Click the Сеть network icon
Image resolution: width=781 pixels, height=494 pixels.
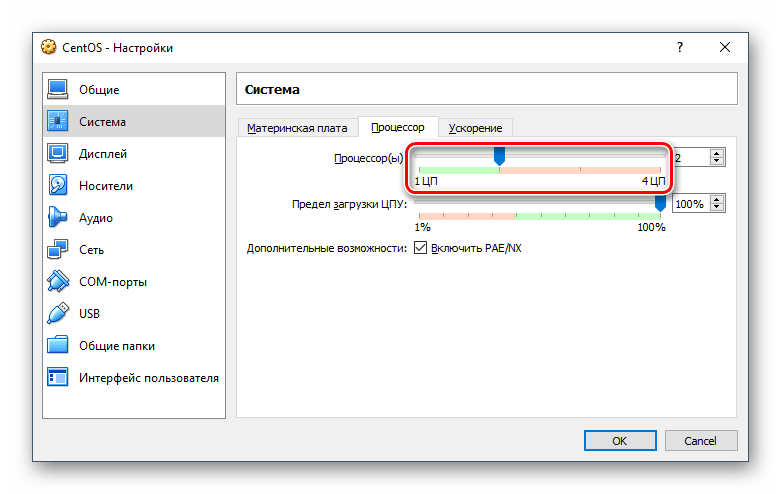58,249
